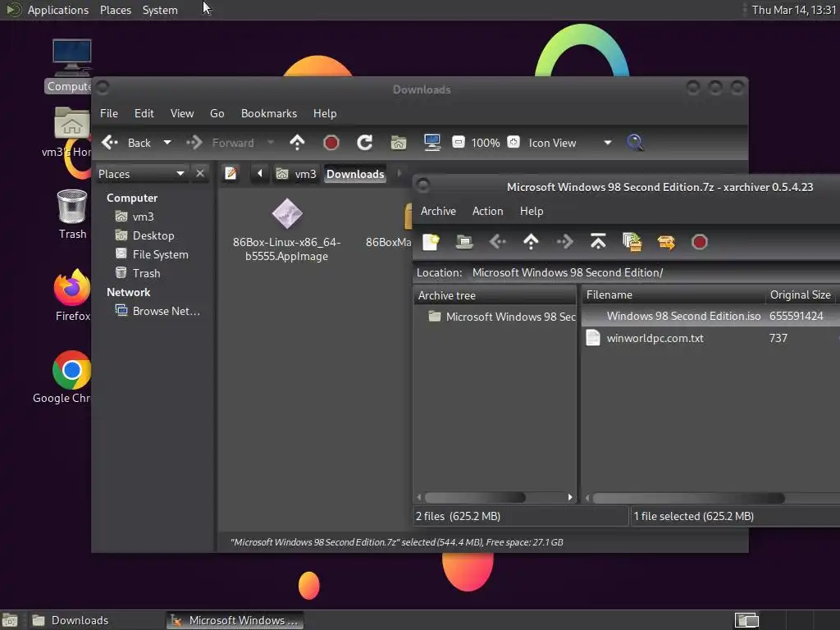Click Extract files icon in xarchiver toolbar
Viewport: 840px width, 630px height.
point(666,242)
